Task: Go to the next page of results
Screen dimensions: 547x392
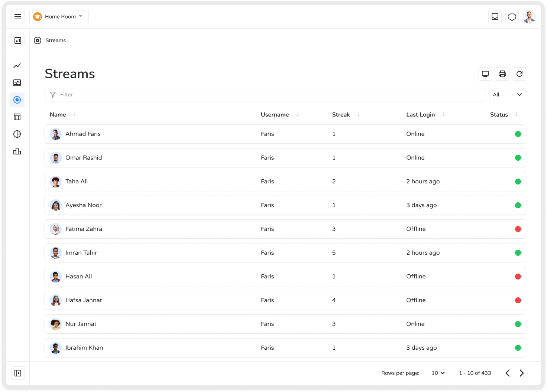Action: [x=521, y=373]
